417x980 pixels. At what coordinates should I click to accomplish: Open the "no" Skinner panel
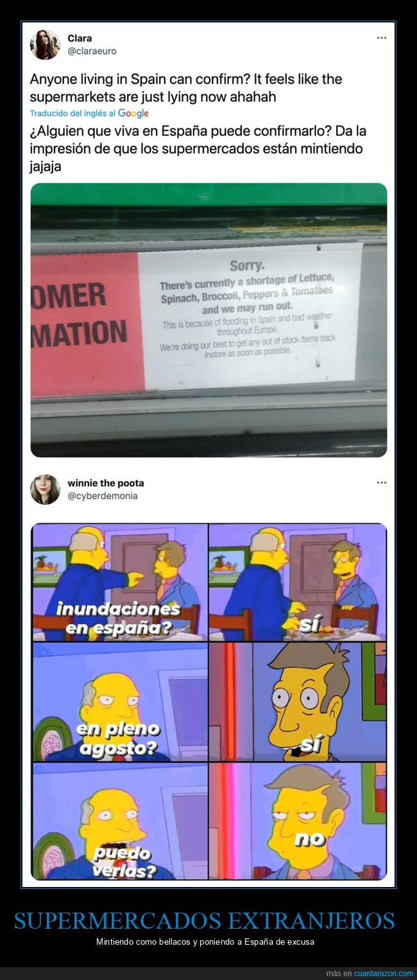[298, 822]
